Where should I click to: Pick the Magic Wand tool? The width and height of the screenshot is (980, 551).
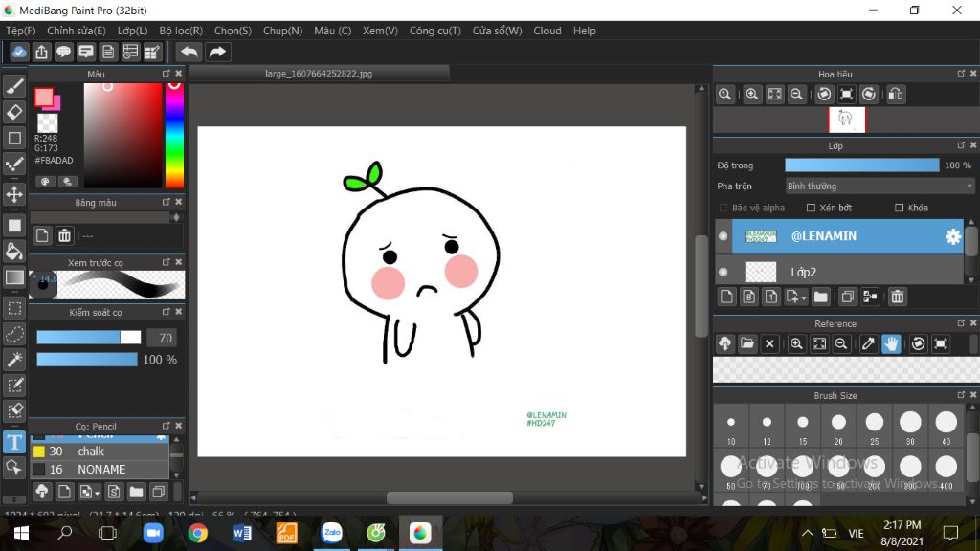click(14, 360)
